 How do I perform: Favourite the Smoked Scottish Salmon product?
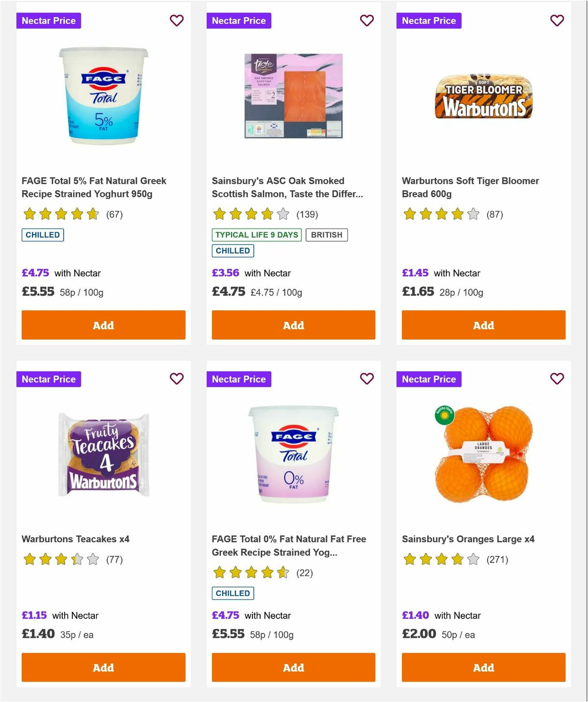(367, 21)
